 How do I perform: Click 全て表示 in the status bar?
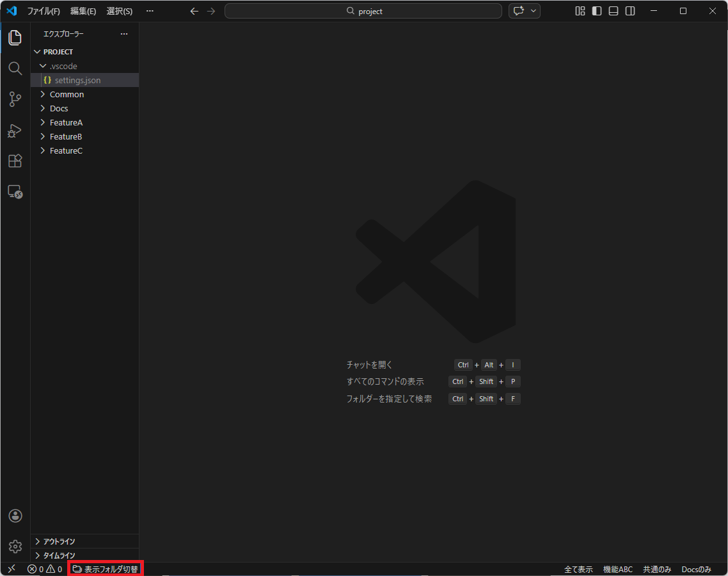pyautogui.click(x=578, y=569)
